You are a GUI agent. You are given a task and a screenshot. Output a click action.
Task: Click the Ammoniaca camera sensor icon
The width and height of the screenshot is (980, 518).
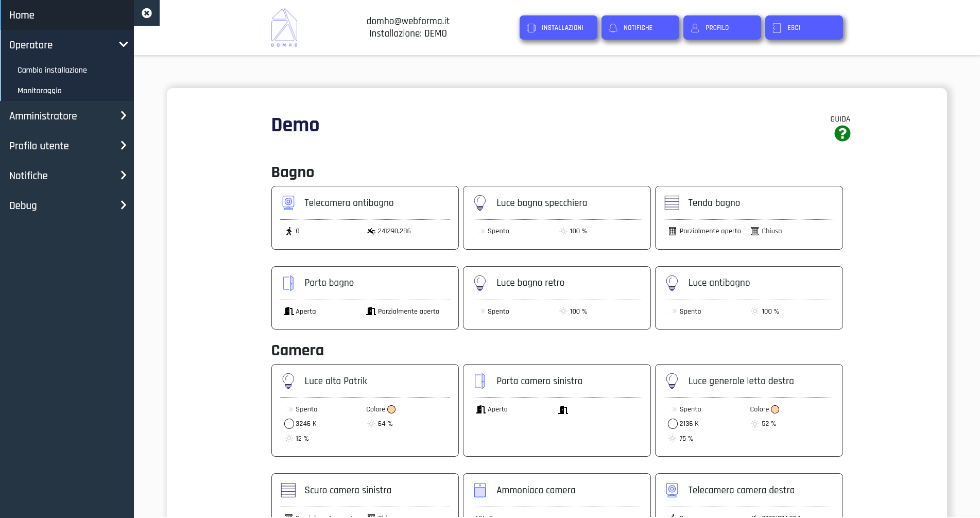[x=480, y=490]
